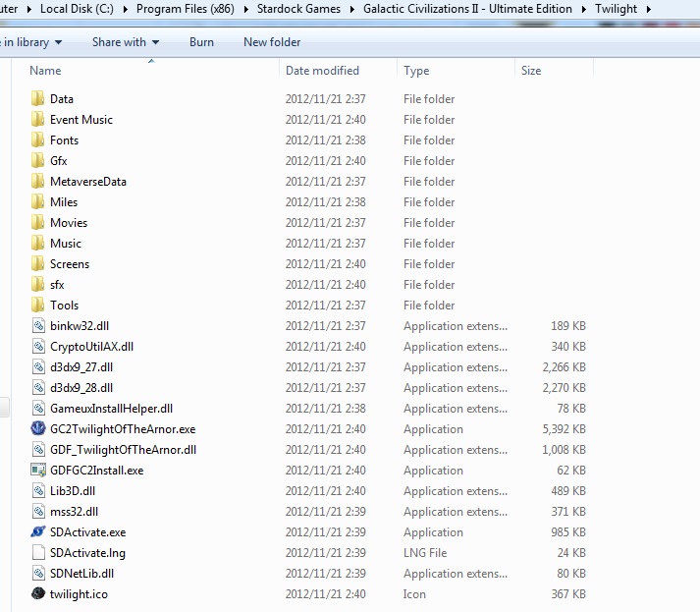This screenshot has width=700, height=612.
Task: Go to Local Disk (C:) in breadcrumb
Action: [x=77, y=9]
